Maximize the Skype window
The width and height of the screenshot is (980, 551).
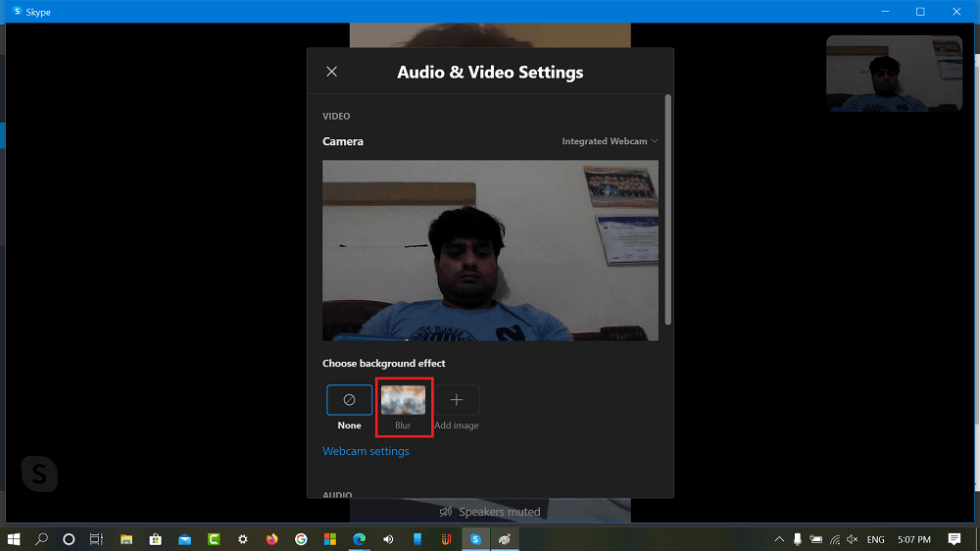[920, 11]
